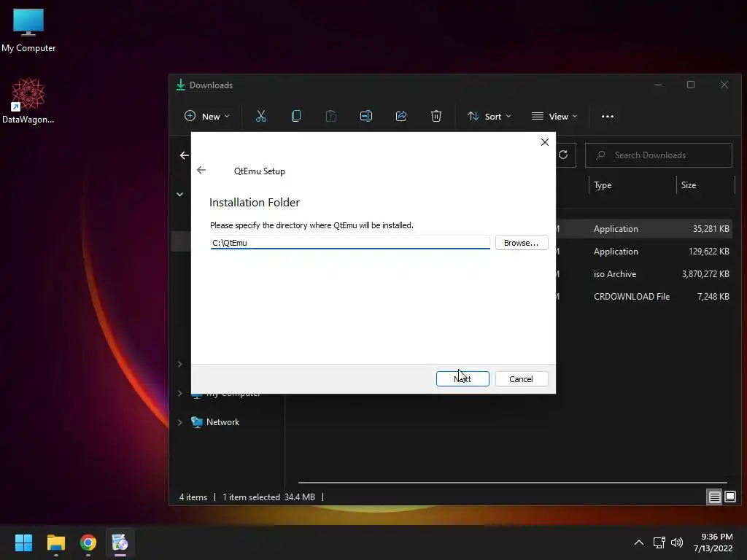Cancel the QtEmu installation
Screen dimensions: 747x560
pos(521,378)
